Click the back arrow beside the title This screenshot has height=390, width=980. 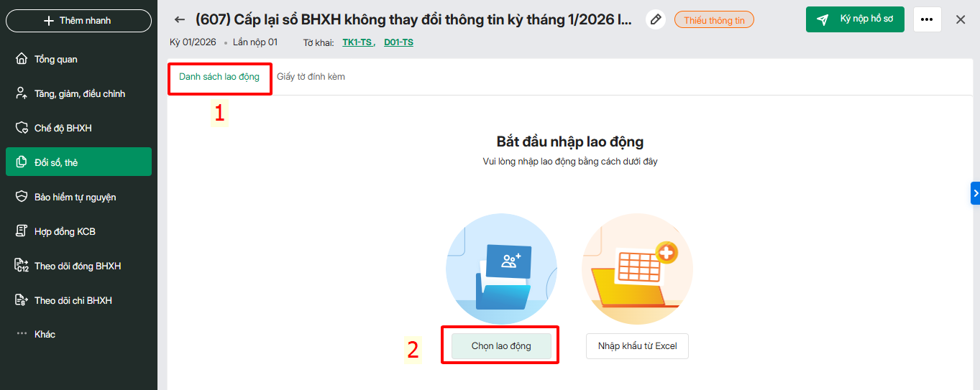coord(180,19)
